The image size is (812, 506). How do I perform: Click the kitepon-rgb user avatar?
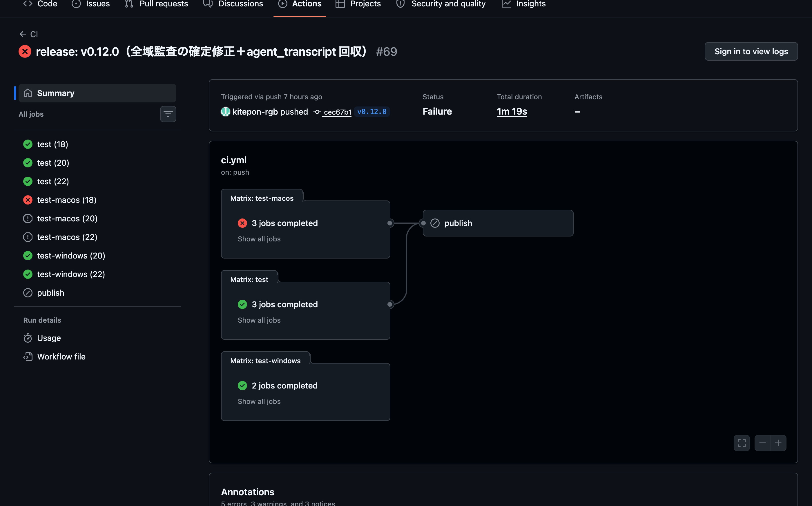click(x=225, y=112)
